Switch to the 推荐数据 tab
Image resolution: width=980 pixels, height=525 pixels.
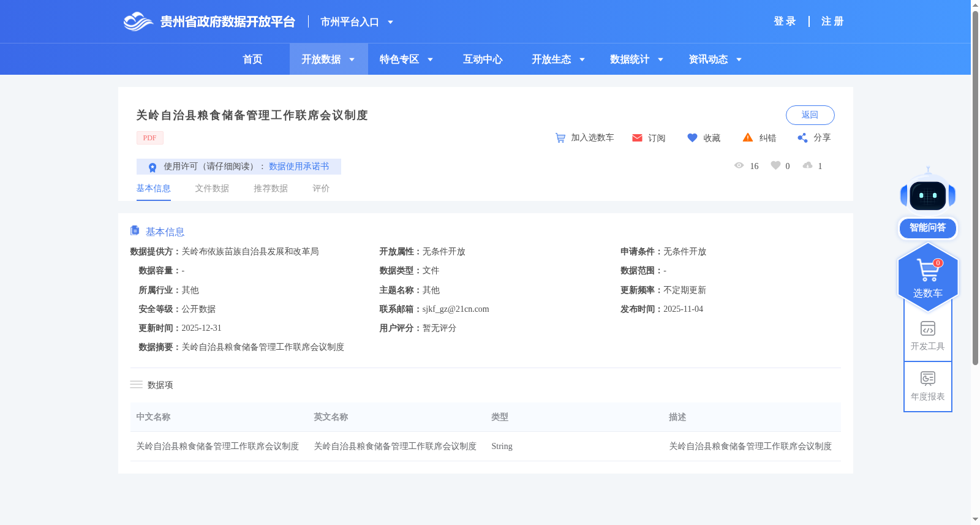[271, 189]
